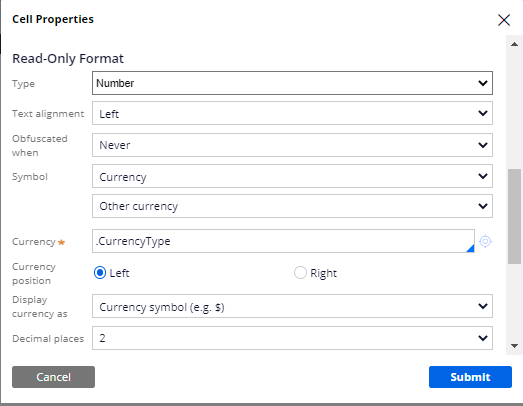The height and width of the screenshot is (406, 523).
Task: Expand the Obfuscated when dropdown showing Never
Action: (x=292, y=145)
